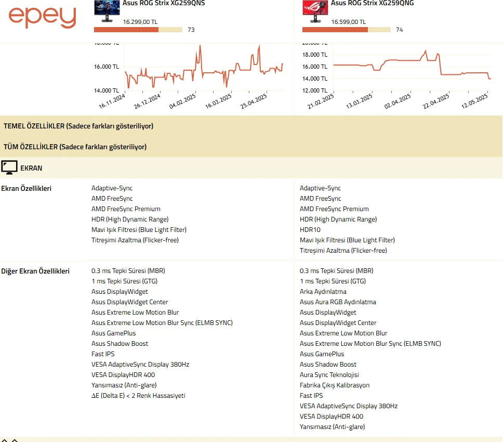
Task: Open the Asus ROG Strix XG259QNS title link
Action: coord(164,3)
